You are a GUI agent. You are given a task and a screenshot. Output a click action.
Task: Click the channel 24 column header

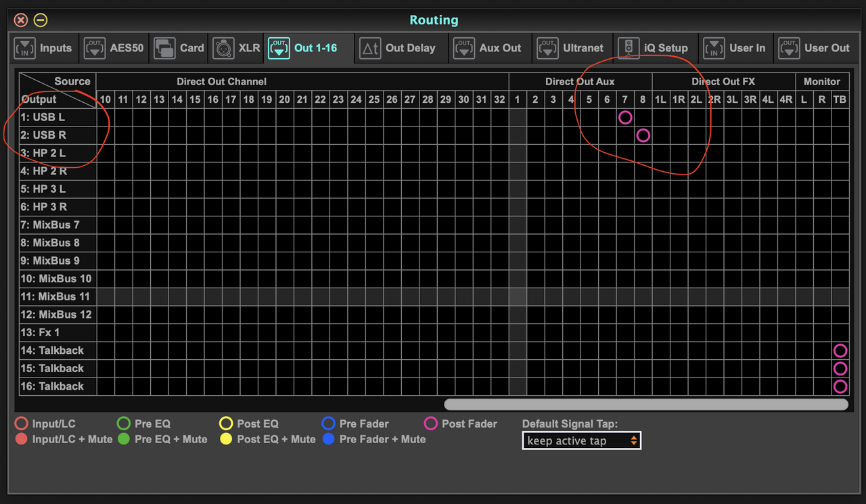point(356,99)
